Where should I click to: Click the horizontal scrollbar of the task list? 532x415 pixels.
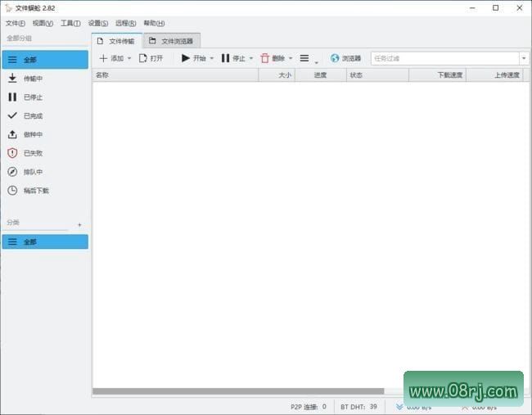pos(238,391)
